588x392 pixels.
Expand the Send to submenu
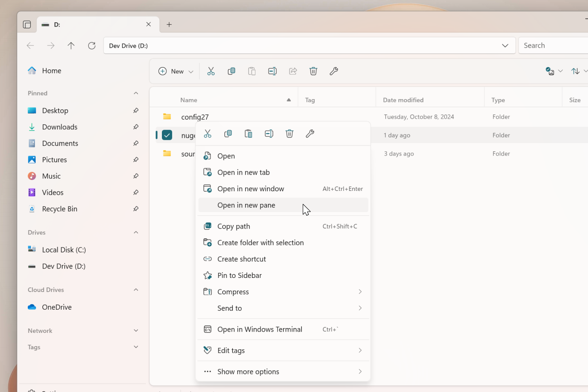[x=283, y=308]
